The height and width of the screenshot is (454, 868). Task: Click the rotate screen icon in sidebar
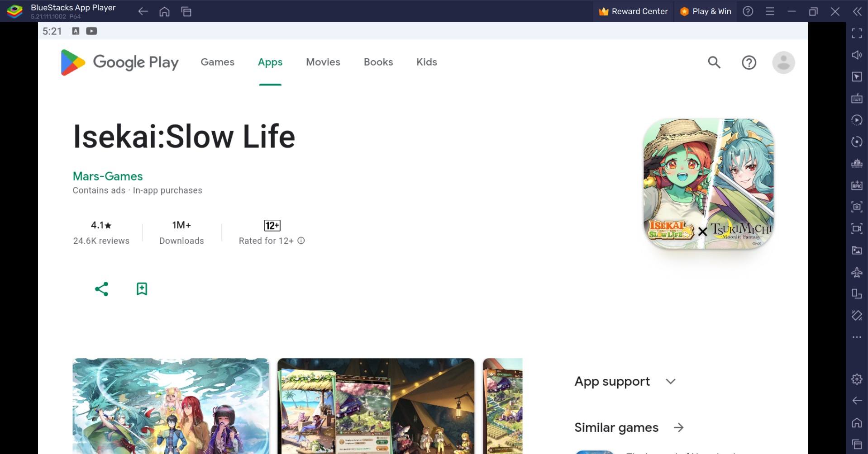click(x=857, y=293)
